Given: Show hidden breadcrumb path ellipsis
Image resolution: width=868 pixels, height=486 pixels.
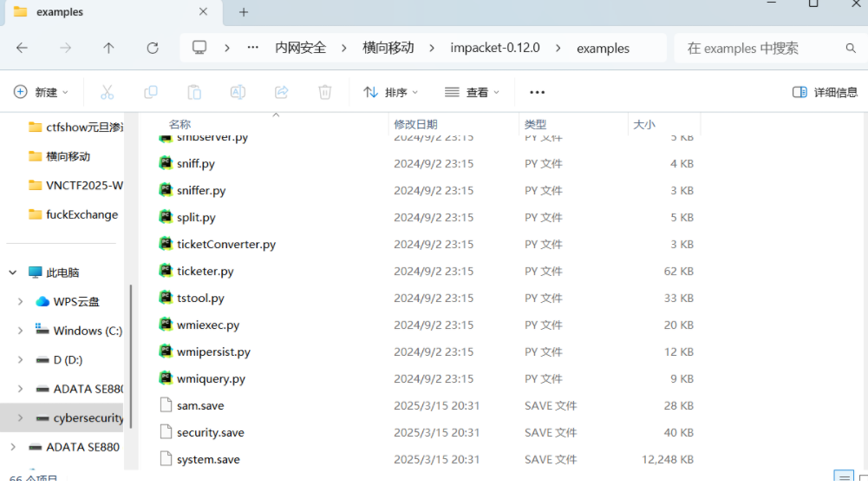Looking at the screenshot, I should click(253, 48).
